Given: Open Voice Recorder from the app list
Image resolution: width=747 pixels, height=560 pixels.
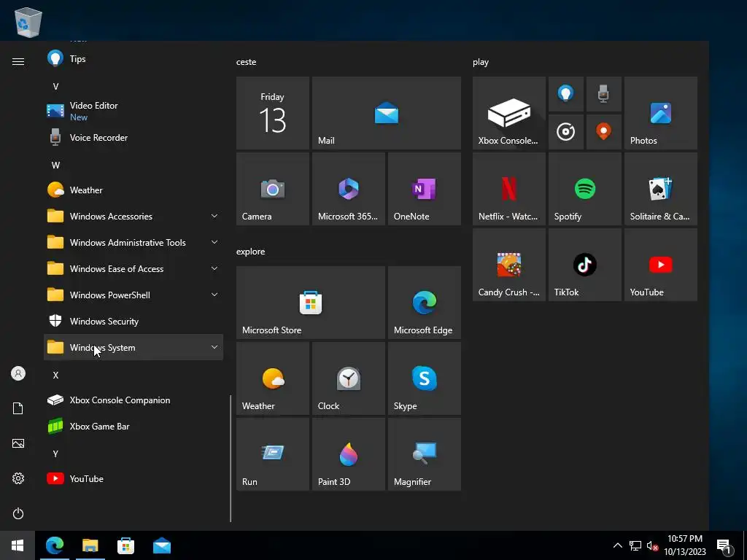Looking at the screenshot, I should tap(133, 138).
